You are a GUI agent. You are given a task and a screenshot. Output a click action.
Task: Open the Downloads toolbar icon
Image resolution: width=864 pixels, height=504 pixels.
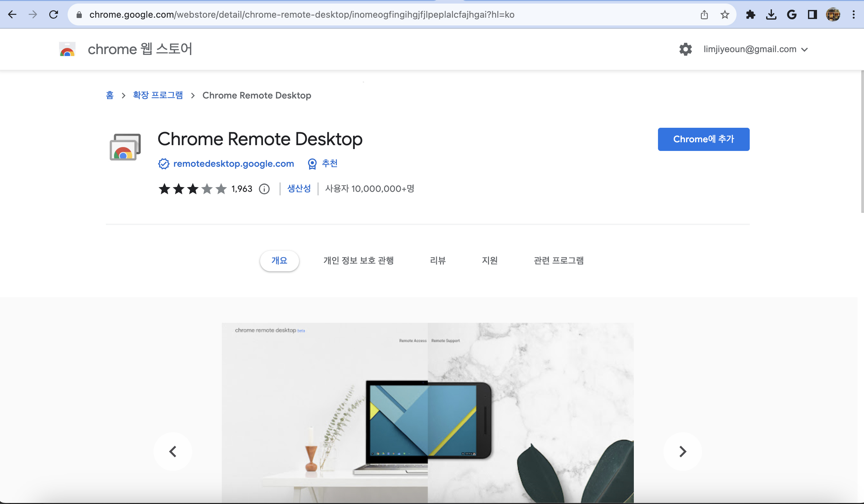771,15
